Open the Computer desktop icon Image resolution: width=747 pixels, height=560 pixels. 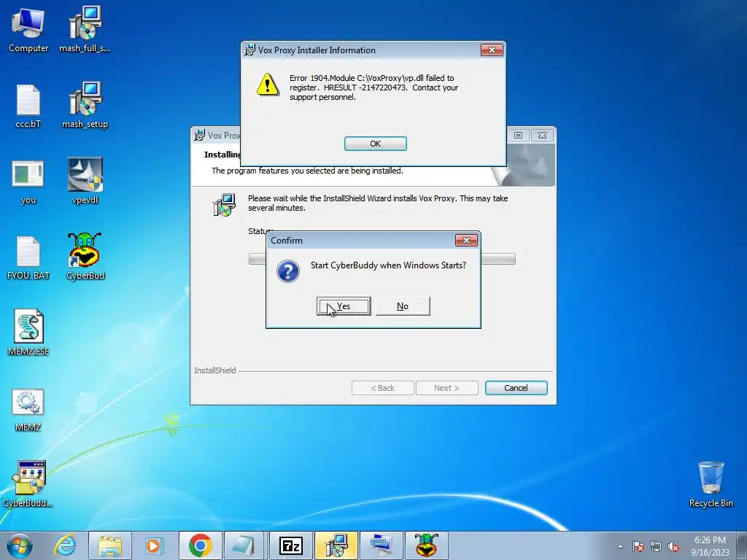point(28,29)
